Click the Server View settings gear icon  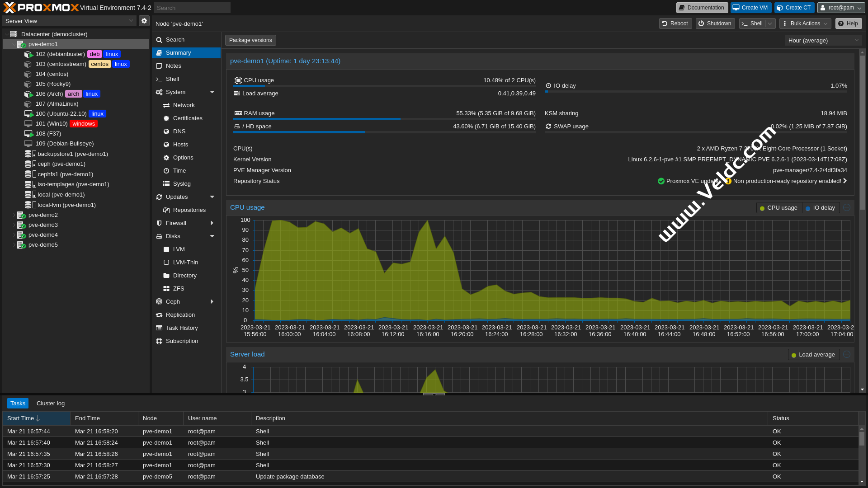[144, 21]
